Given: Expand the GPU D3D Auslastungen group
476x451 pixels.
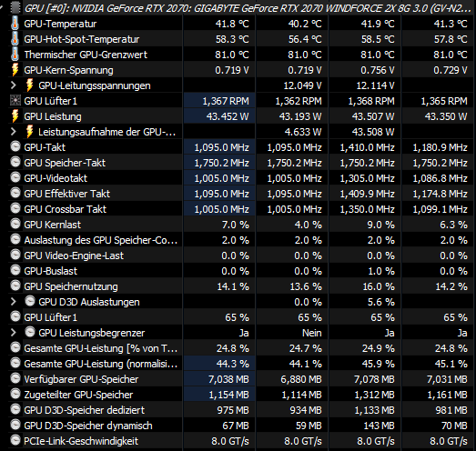Looking at the screenshot, I should [13, 302].
